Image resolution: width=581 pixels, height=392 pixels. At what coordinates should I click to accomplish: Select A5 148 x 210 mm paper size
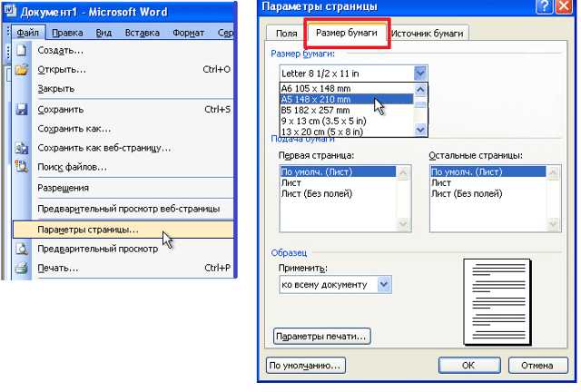pos(347,99)
